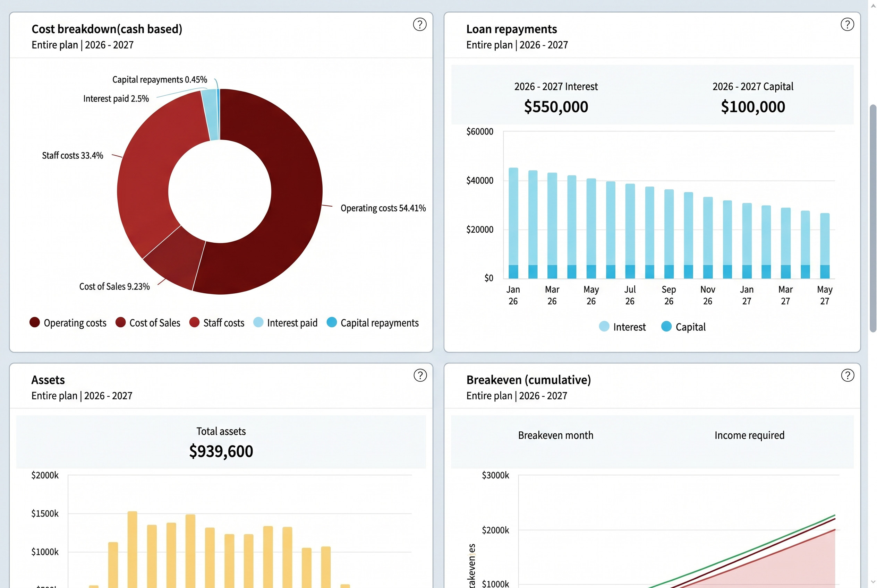Click the Cost of Sales donut segment

point(174,259)
